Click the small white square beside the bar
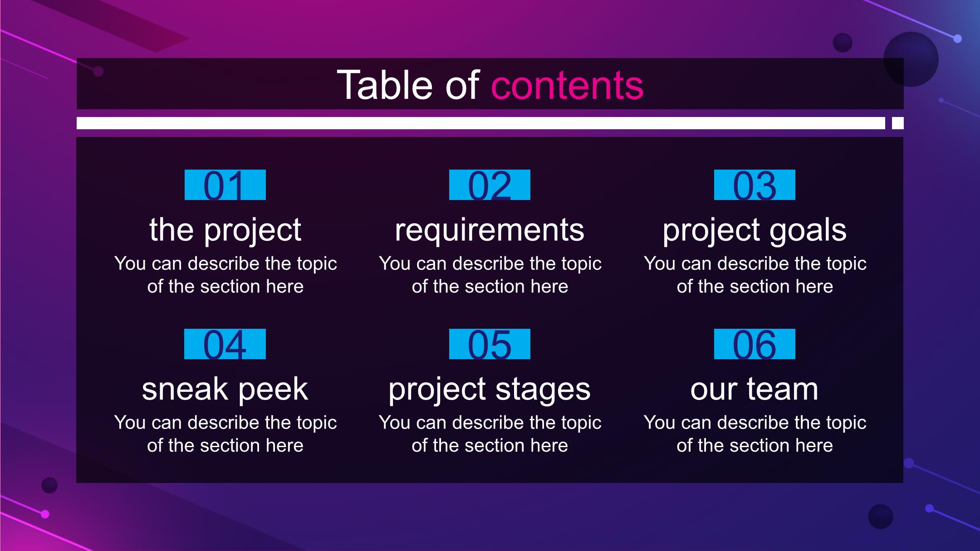 [898, 123]
